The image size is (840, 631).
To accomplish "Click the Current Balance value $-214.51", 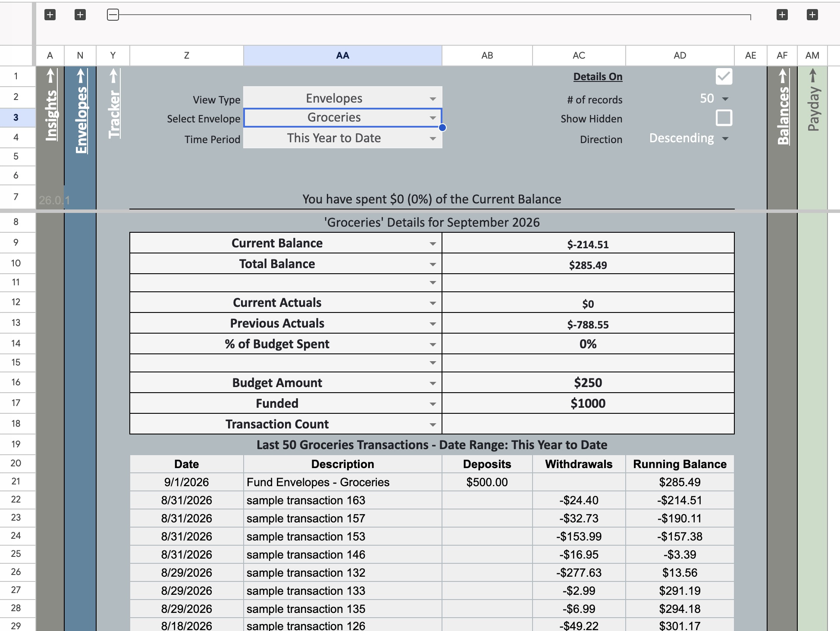I will 588,244.
